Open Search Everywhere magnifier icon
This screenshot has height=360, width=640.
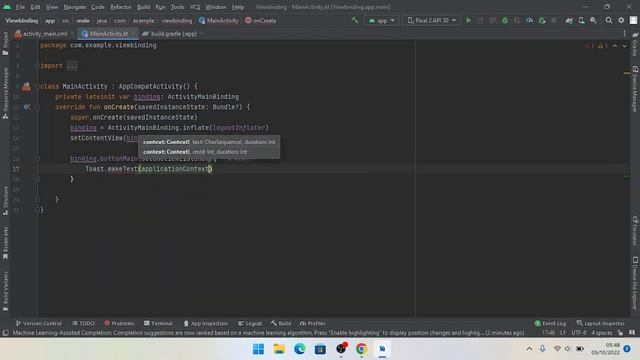pos(609,20)
